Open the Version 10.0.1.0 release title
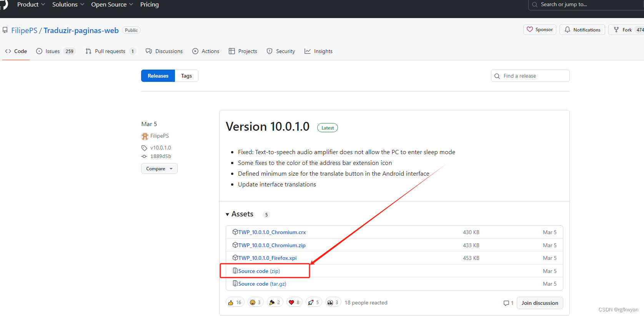 point(268,126)
